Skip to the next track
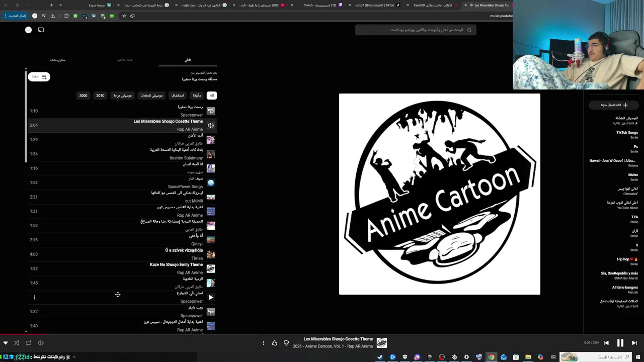 click(634, 343)
